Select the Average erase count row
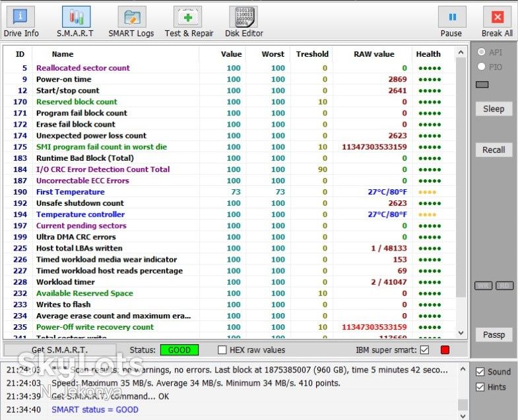This screenshot has width=518, height=420. coord(230,316)
